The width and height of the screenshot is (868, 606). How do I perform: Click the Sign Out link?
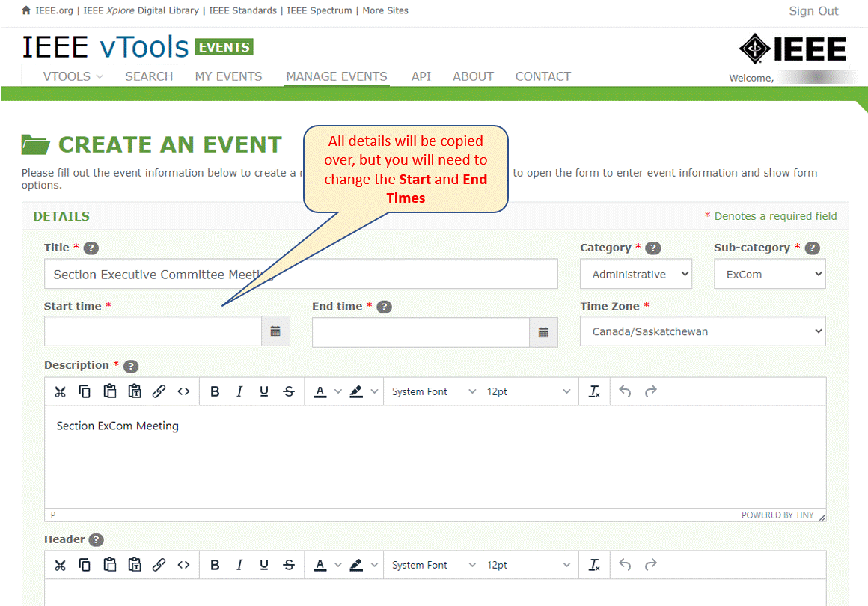(x=813, y=11)
